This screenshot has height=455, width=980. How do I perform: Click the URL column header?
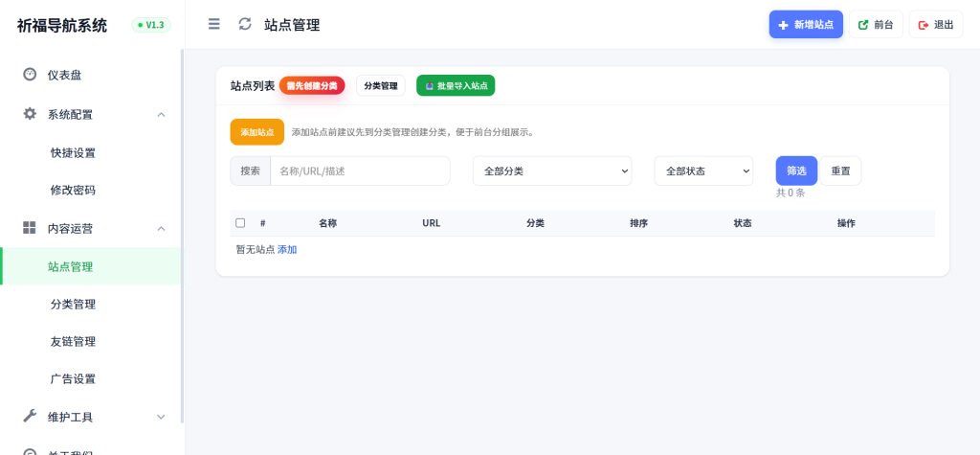click(432, 223)
